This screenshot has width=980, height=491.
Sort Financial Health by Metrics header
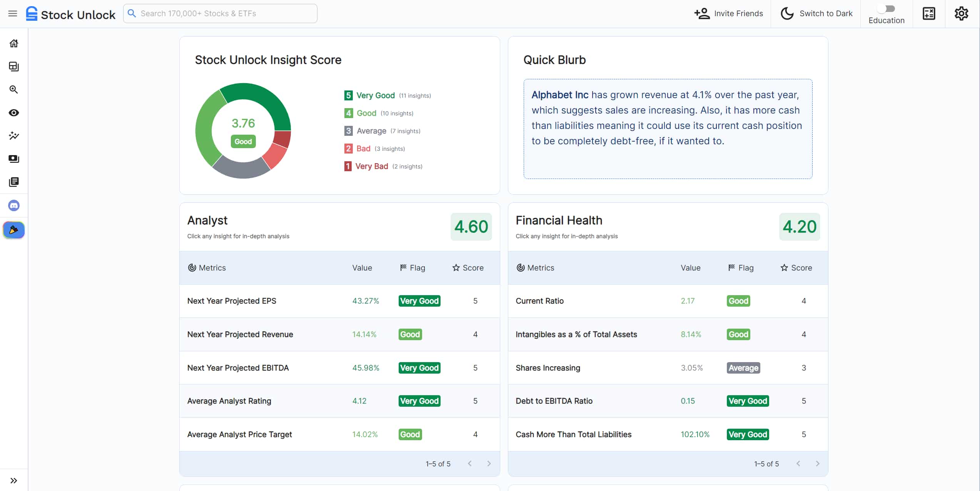click(x=535, y=268)
